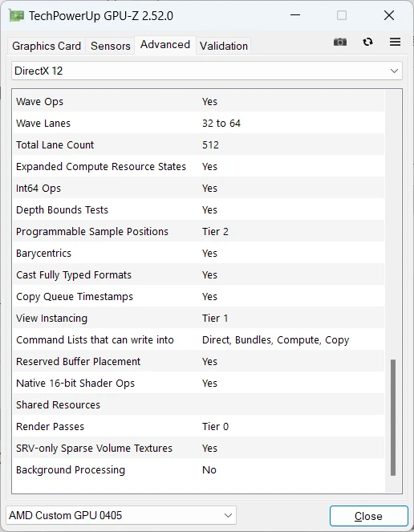This screenshot has width=414, height=532.
Task: Select Reserved Buffer Placement row
Action: pyautogui.click(x=198, y=362)
